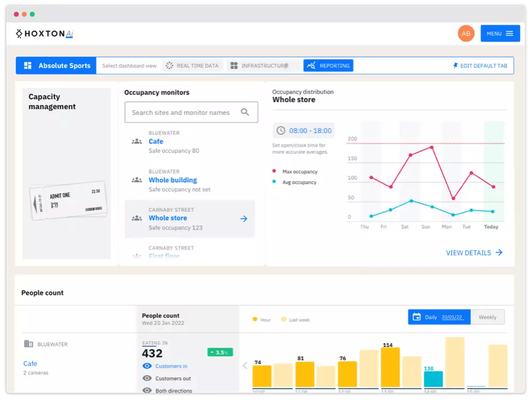532x400 pixels.
Task: Click the Mon max occupancy data point
Action: tap(453, 198)
